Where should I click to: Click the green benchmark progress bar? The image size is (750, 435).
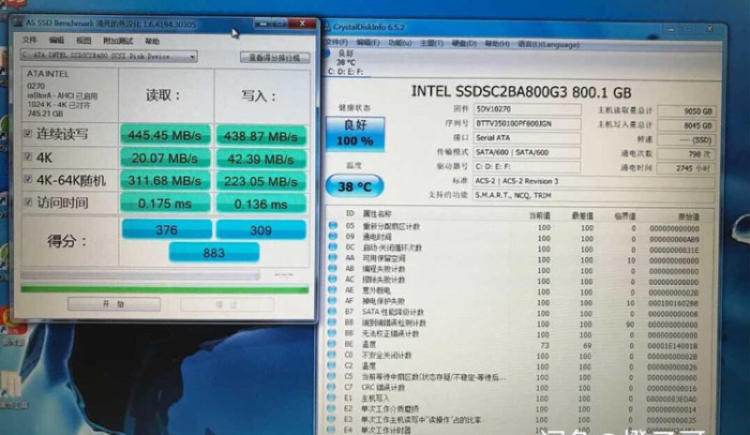point(165,289)
